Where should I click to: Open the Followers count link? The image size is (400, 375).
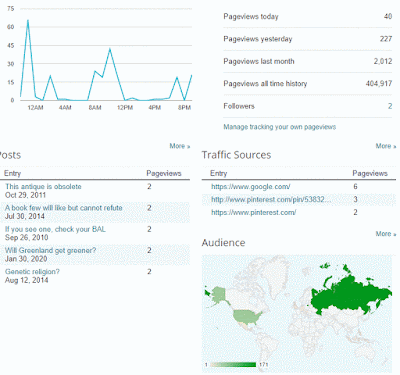tap(390, 106)
